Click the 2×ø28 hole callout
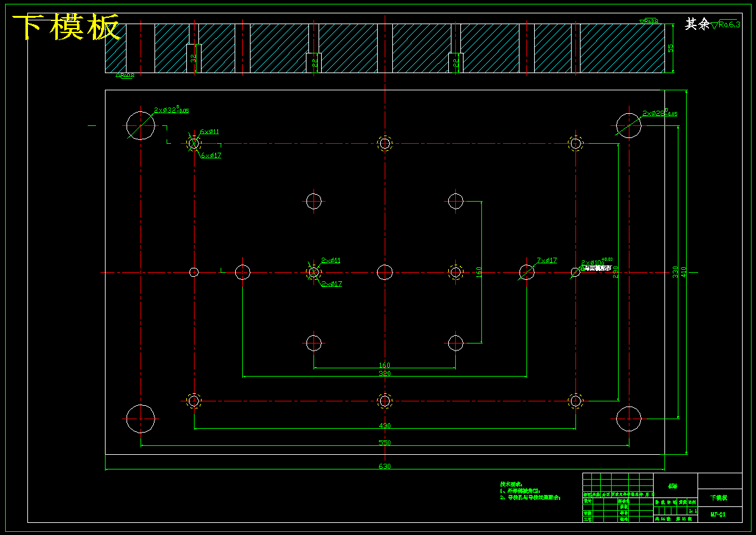The height and width of the screenshot is (535, 756). pyautogui.click(x=659, y=113)
